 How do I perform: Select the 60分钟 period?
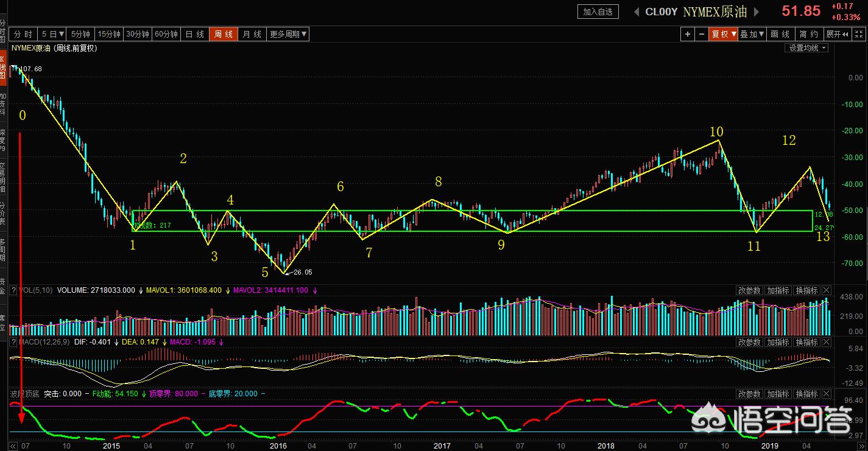(x=166, y=35)
